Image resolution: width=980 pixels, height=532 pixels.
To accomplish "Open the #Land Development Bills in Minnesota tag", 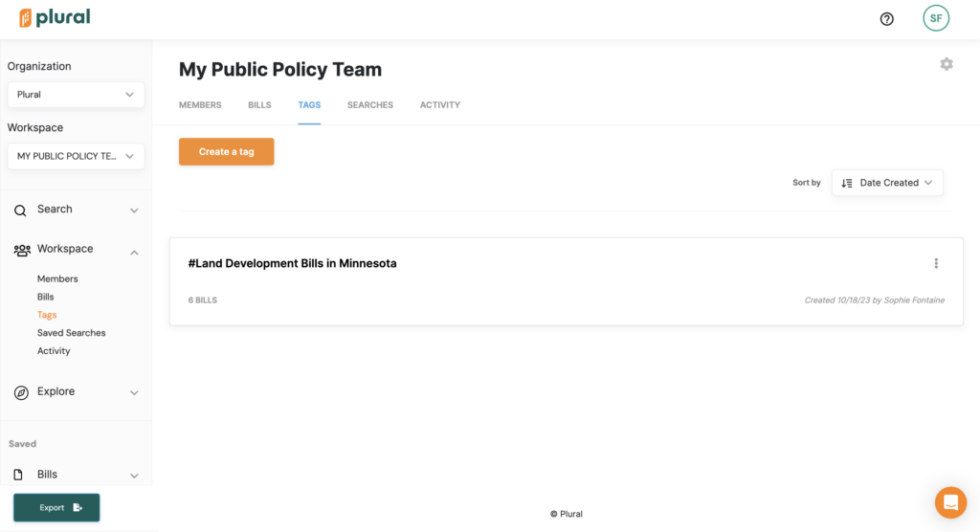I will (292, 263).
